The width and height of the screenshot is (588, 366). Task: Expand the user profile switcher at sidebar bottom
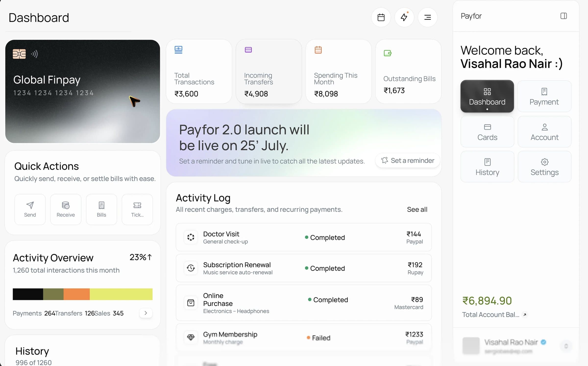tap(566, 346)
